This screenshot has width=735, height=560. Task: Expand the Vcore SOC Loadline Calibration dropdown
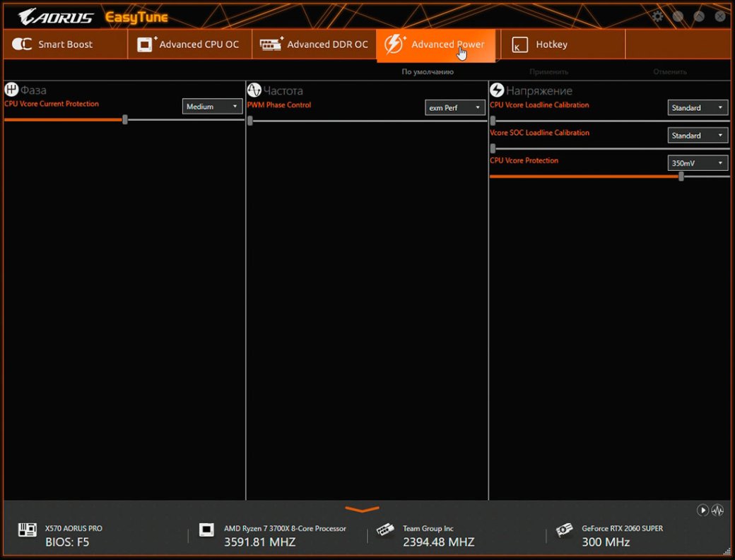(698, 136)
